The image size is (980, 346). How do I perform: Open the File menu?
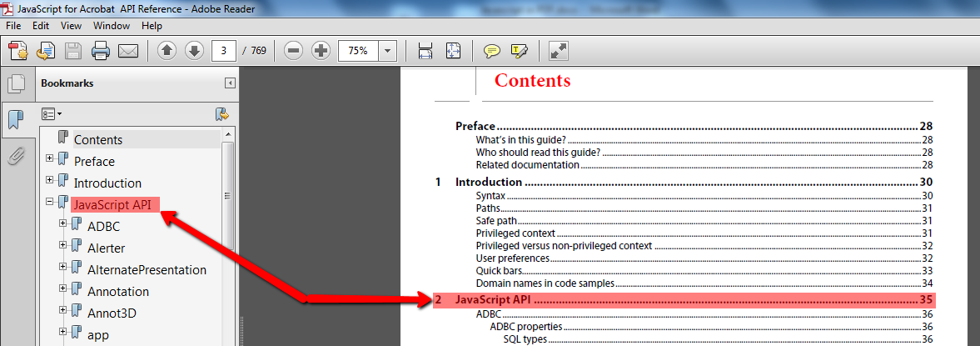pos(13,26)
